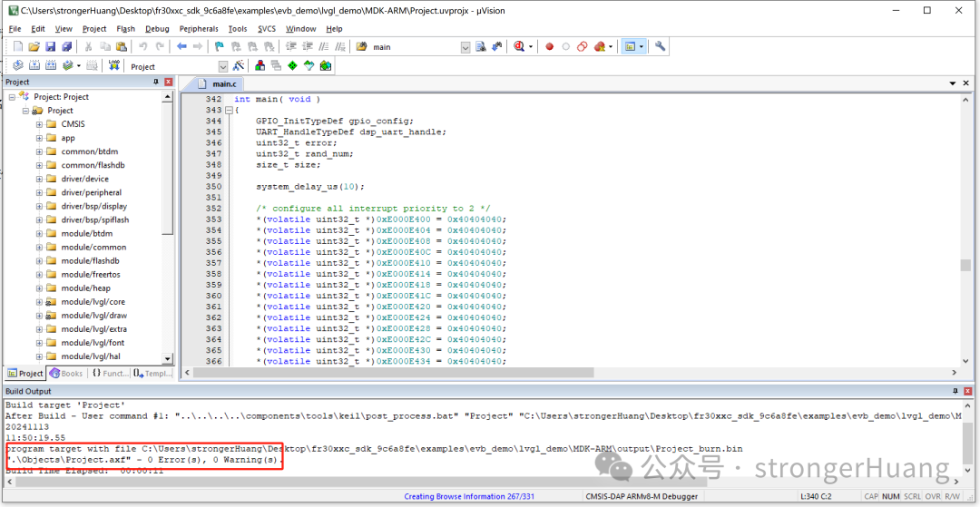980x507 pixels.
Task: Click the editor vertical scrollbar thumb
Action: [966, 266]
